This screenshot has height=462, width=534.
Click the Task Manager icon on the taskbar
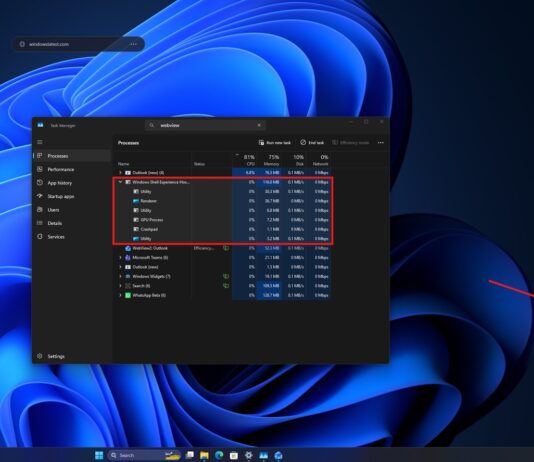[263, 455]
